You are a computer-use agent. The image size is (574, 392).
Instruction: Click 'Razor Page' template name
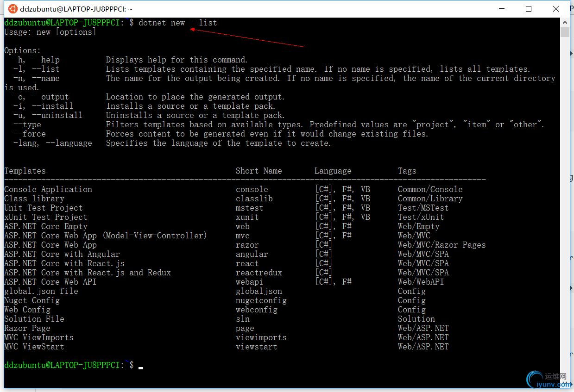[27, 328]
